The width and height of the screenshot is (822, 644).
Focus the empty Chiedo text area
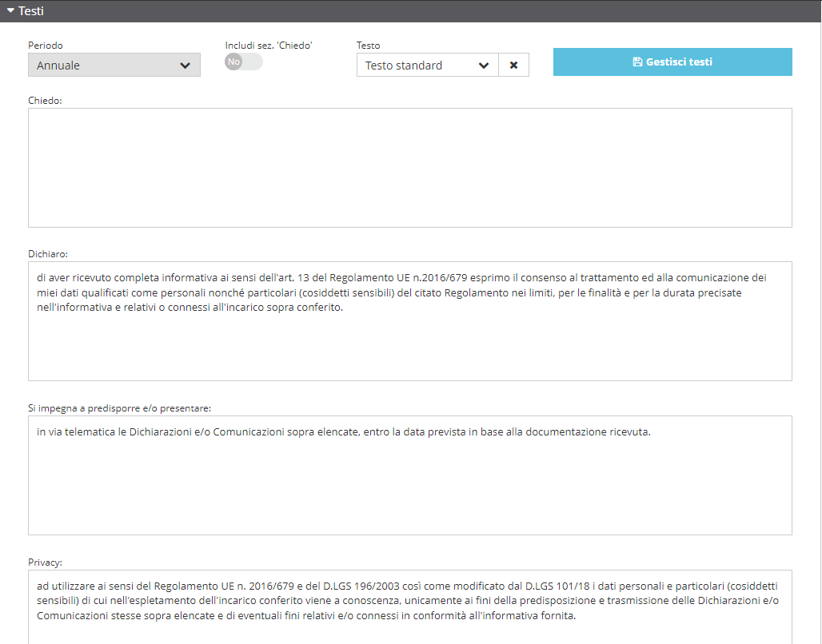click(409, 168)
